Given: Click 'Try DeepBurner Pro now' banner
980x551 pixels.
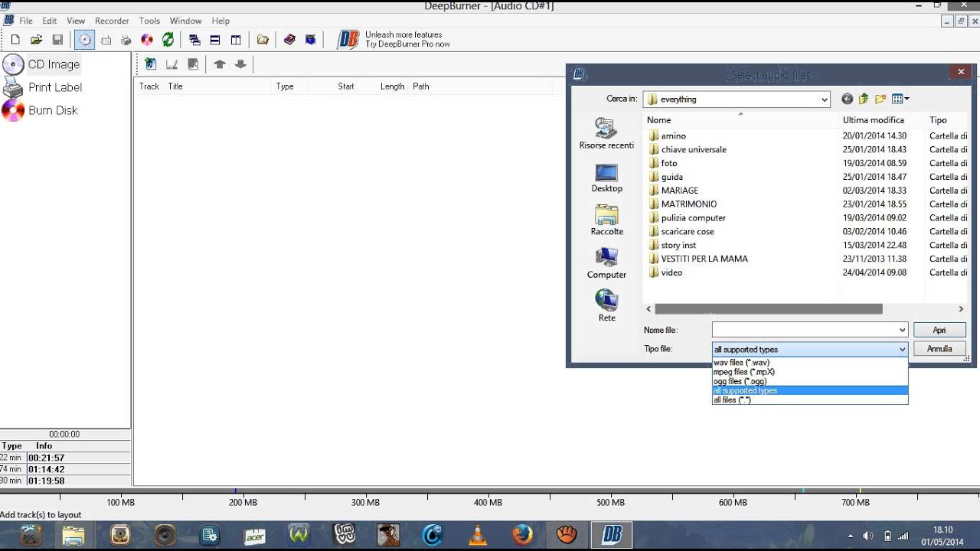Looking at the screenshot, I should click(407, 44).
